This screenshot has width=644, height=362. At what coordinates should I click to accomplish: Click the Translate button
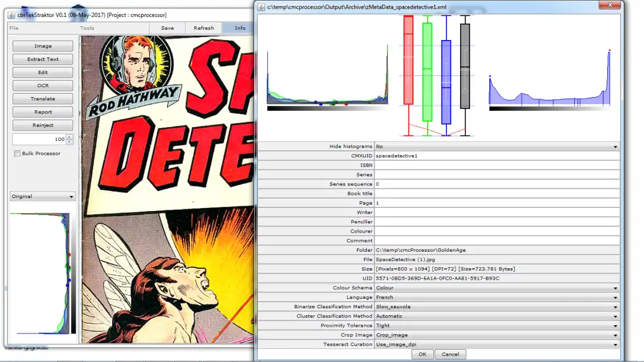tap(43, 99)
